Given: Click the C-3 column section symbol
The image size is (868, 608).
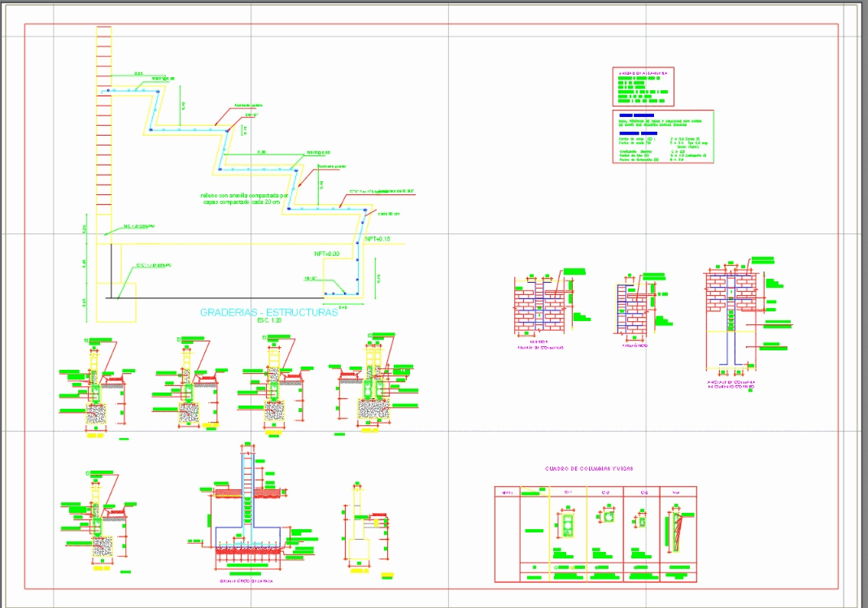Looking at the screenshot, I should pyautogui.click(x=641, y=520).
